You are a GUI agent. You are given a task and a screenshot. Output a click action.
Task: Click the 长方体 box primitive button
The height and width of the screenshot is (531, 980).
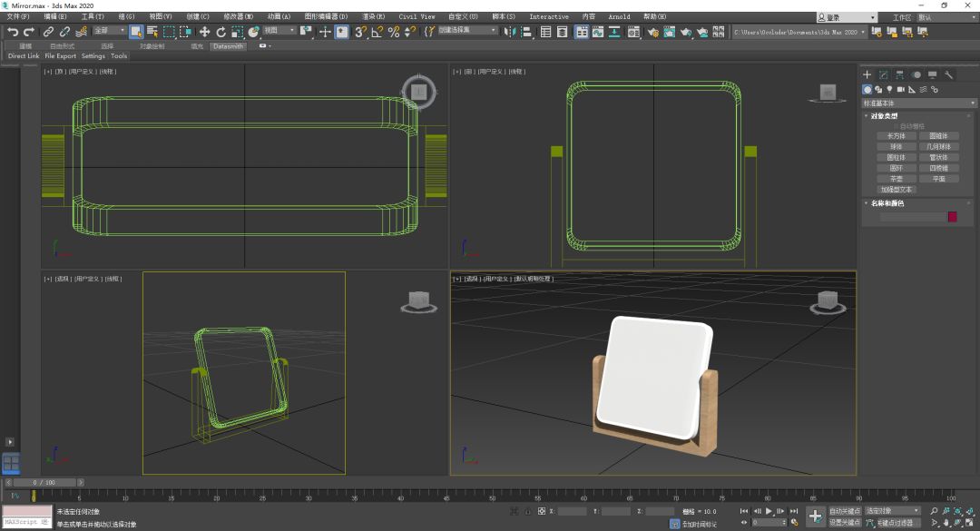(x=896, y=136)
